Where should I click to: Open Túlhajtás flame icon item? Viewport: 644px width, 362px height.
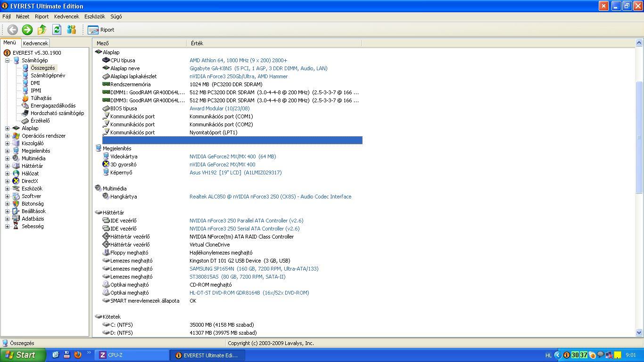(x=25, y=98)
